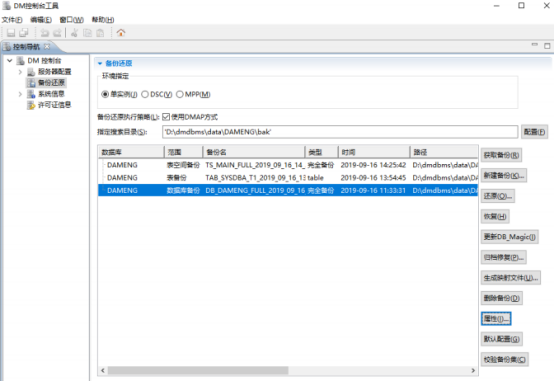554x381 pixels.
Task: Open the 窗口(W) menu
Action: [x=71, y=20]
